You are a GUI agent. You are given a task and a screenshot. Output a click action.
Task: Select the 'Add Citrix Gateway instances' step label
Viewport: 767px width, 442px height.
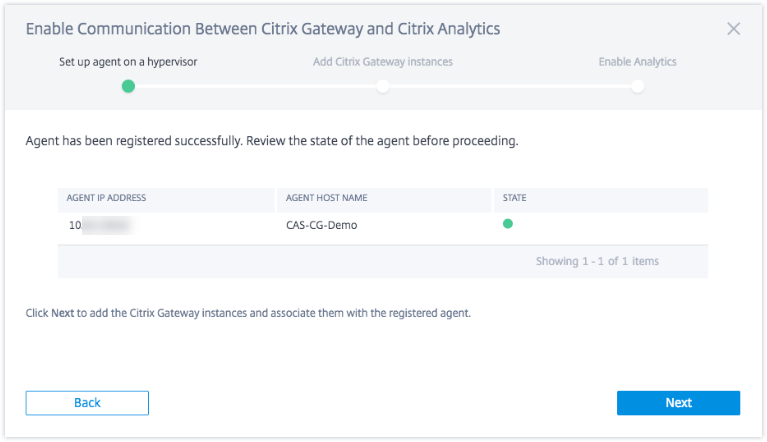[383, 62]
